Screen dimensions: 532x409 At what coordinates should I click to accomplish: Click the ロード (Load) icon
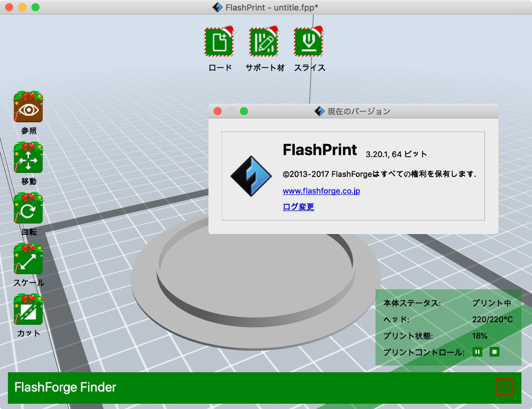click(x=219, y=42)
